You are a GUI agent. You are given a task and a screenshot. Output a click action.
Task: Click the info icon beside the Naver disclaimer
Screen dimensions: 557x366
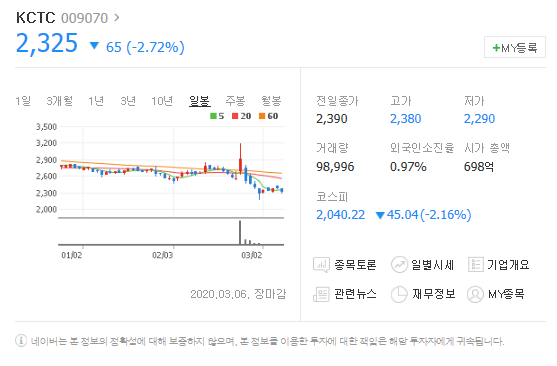(21, 340)
